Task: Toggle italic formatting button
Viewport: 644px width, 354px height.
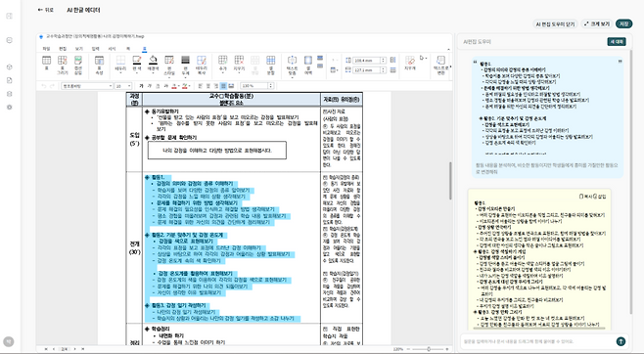Action: point(149,86)
